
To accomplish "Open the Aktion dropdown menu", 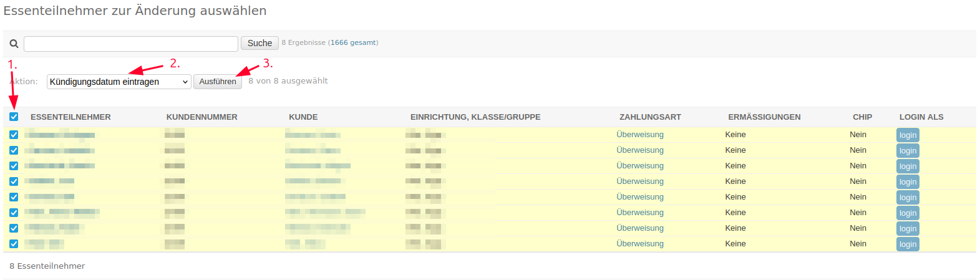I will pyautogui.click(x=119, y=82).
